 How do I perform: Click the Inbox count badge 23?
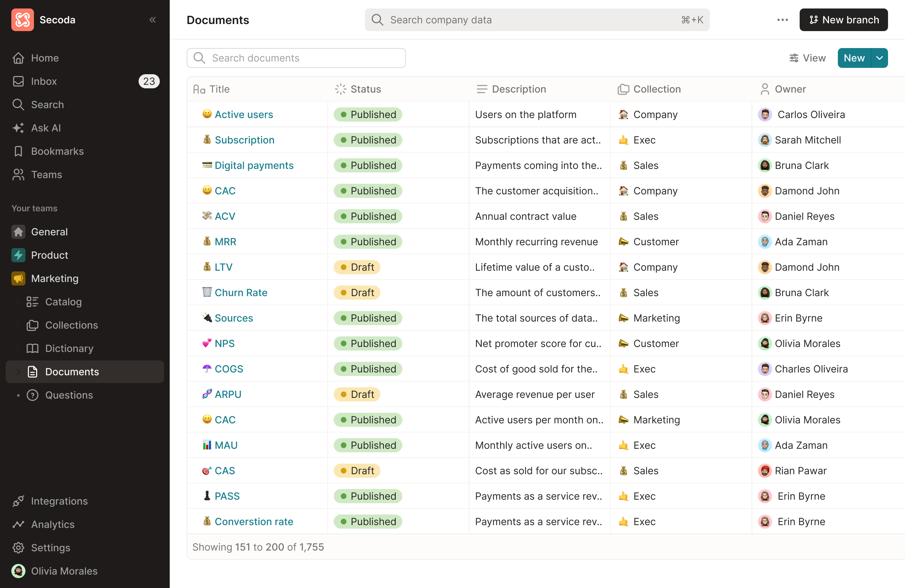pos(149,81)
